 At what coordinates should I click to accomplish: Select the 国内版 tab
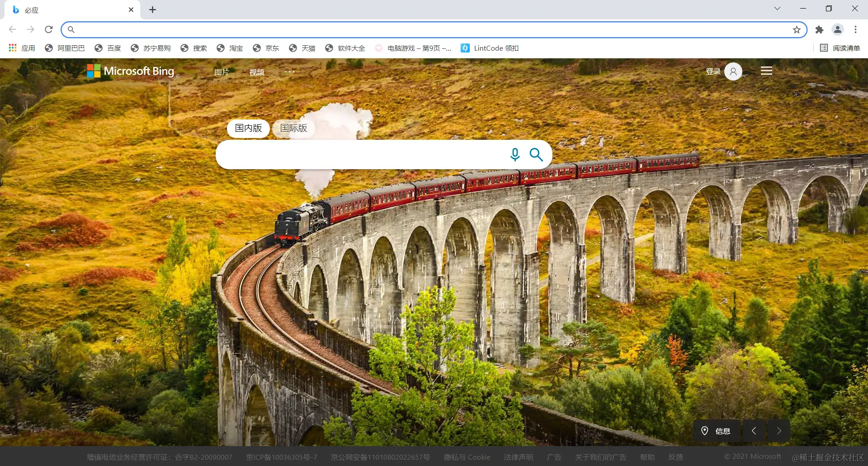(248, 128)
